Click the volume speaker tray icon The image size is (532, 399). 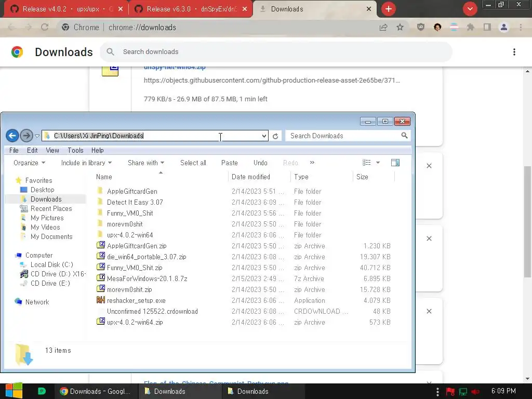click(x=475, y=392)
